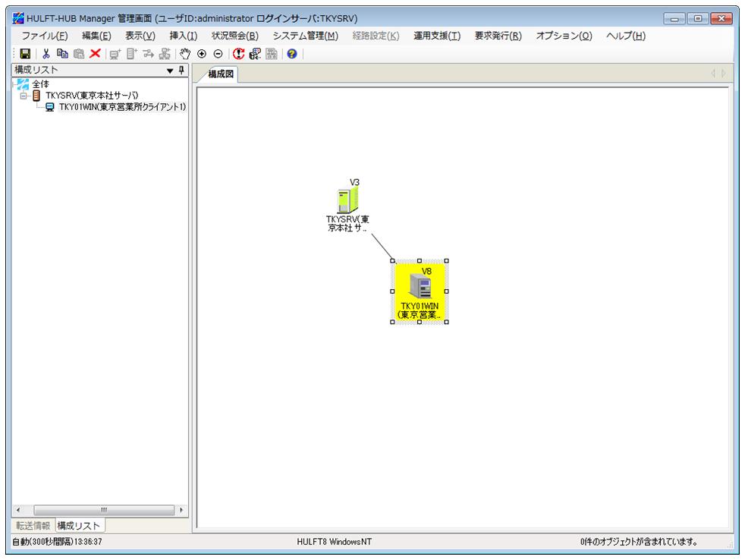Click the TKYSRV(東京本社サ.. diagram label
745x560 pixels.
[x=347, y=223]
